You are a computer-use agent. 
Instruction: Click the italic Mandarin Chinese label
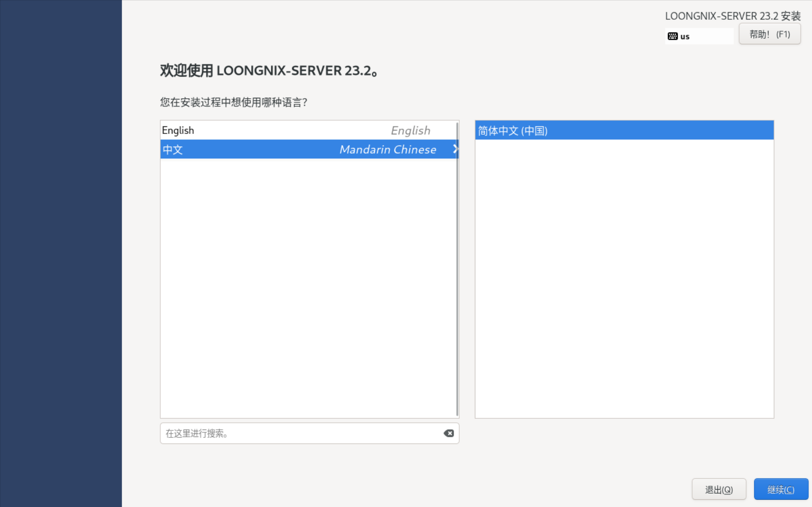[x=387, y=149]
